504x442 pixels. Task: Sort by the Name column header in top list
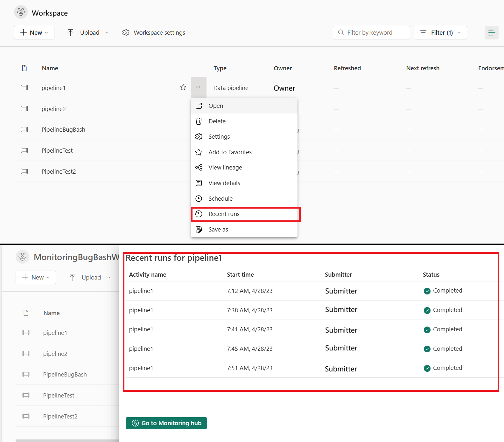tap(50, 68)
